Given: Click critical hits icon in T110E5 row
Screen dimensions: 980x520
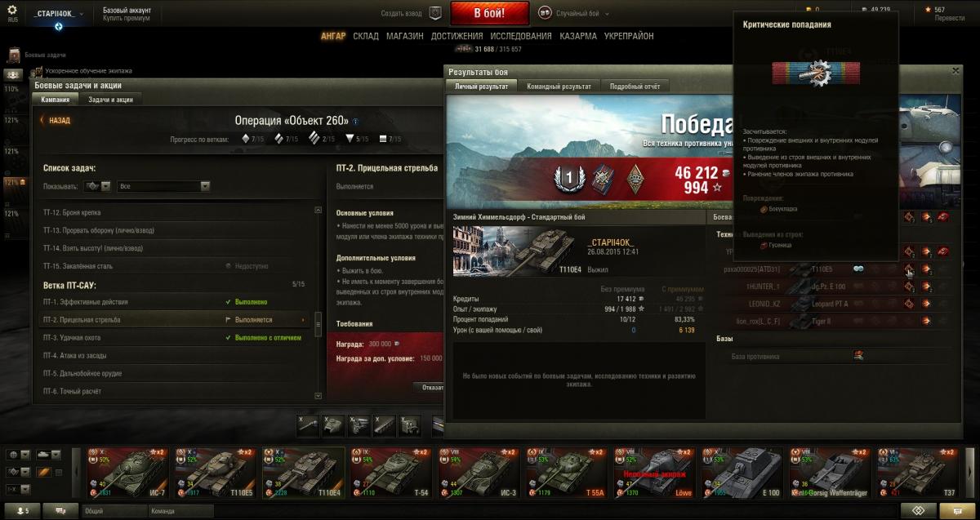Looking at the screenshot, I should point(909,269).
